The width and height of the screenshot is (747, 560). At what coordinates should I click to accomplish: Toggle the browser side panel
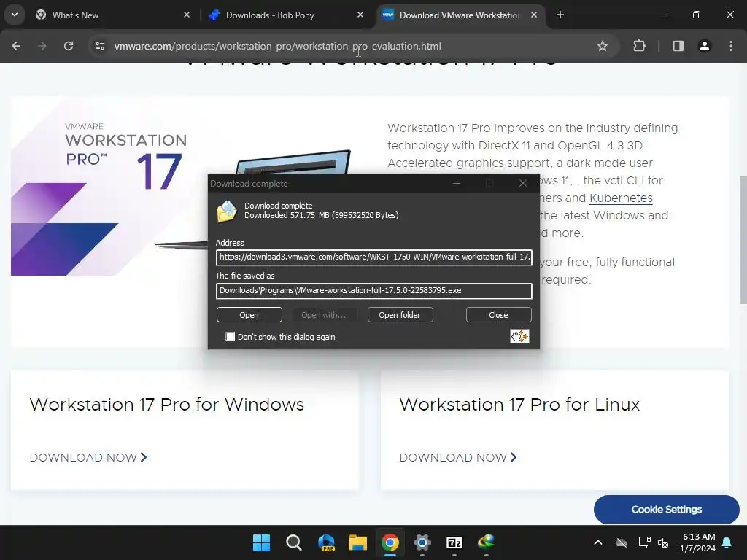(678, 46)
